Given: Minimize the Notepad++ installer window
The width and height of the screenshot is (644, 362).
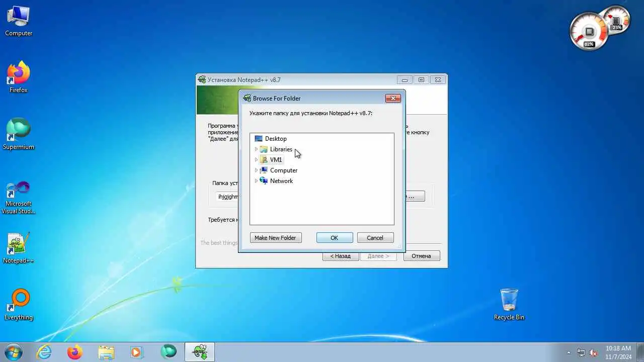Looking at the screenshot, I should point(405,80).
